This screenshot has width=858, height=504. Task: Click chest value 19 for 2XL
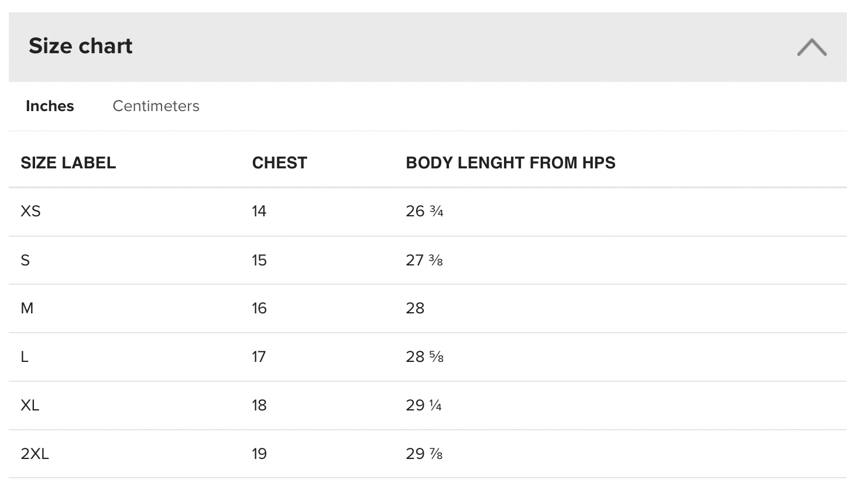[x=259, y=454]
